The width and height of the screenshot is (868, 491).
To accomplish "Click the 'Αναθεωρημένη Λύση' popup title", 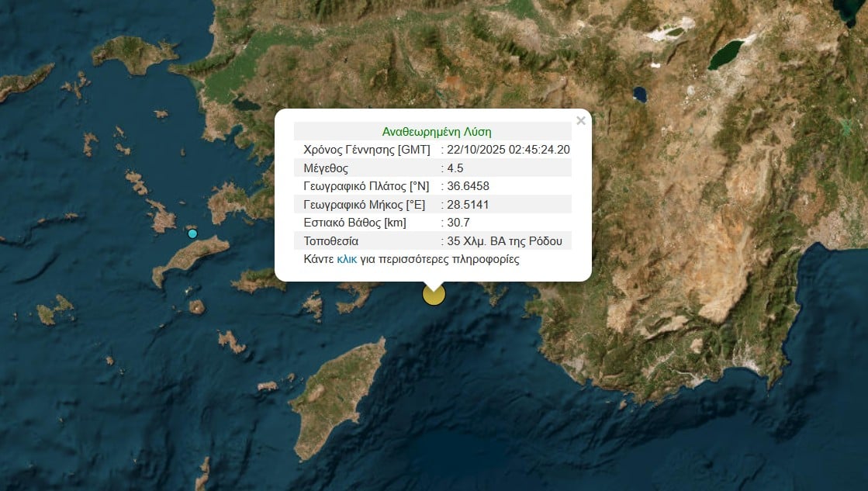I will (437, 132).
